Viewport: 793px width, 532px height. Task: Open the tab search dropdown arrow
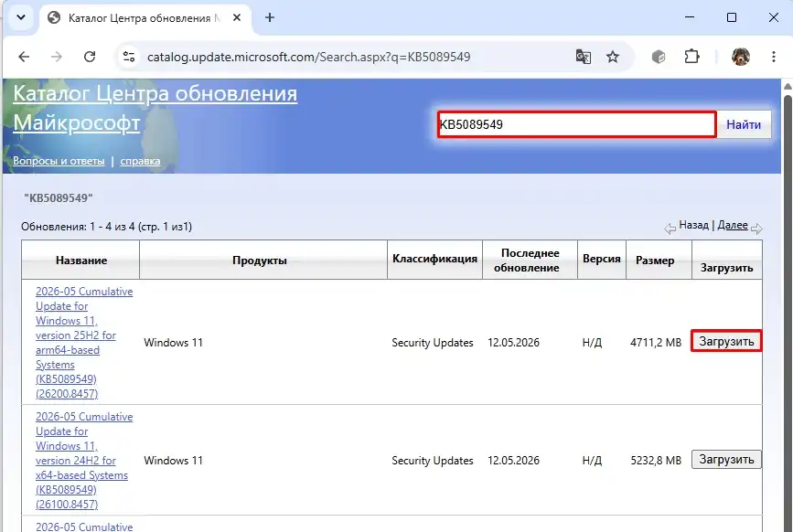tap(21, 17)
